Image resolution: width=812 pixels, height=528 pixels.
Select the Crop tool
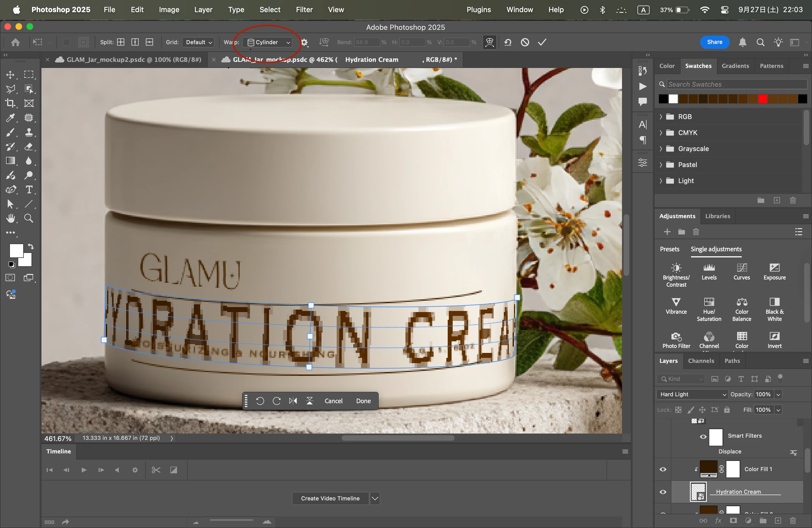(10, 103)
